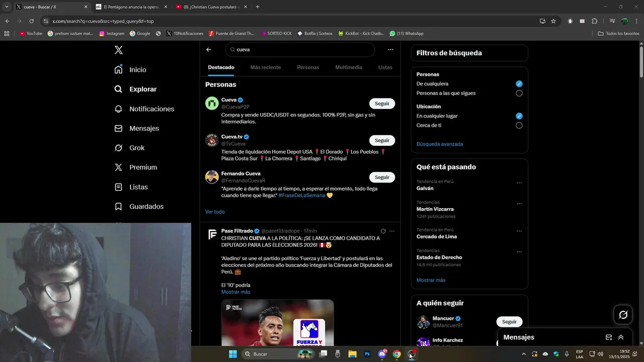Viewport: 644px width, 362px height.
Task: Follow Mancuer in 'A quién seguir'
Action: pyautogui.click(x=509, y=322)
